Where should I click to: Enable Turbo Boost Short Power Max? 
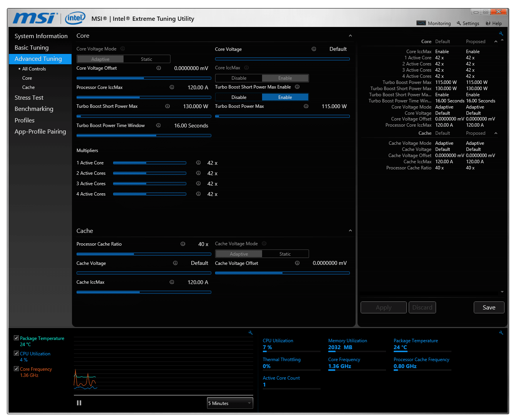coord(285,97)
